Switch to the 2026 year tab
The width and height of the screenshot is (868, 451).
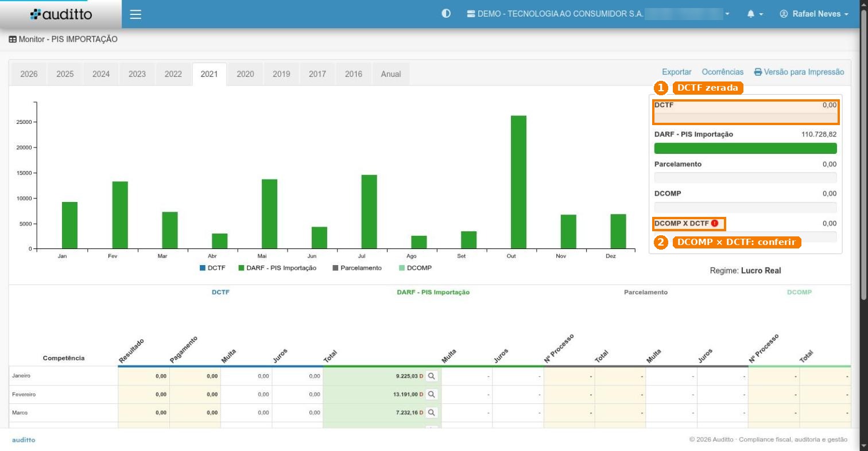tap(29, 74)
